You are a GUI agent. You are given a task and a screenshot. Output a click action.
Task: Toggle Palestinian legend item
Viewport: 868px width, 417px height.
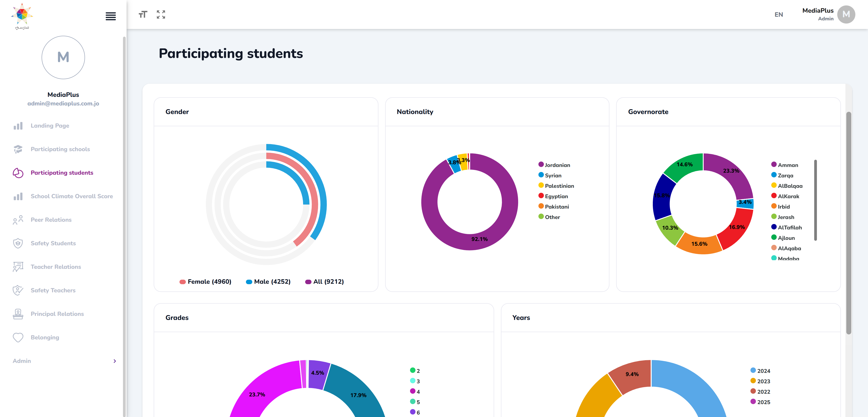coord(556,186)
